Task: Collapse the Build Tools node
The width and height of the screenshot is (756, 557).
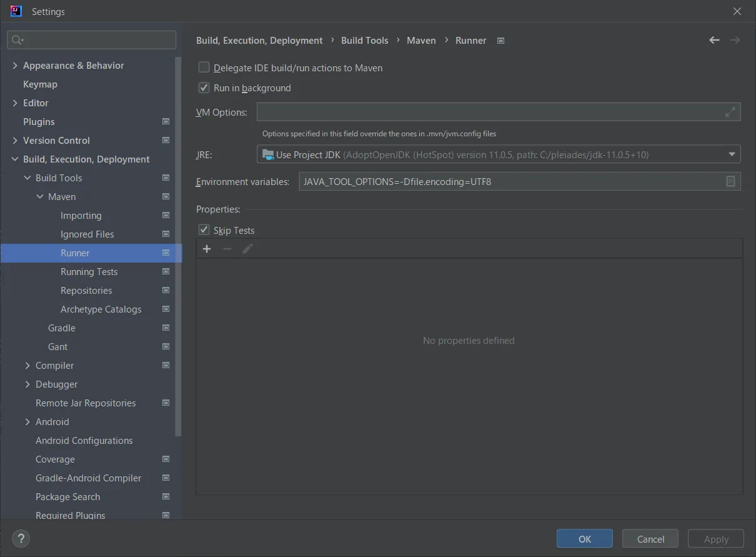Action: click(27, 178)
